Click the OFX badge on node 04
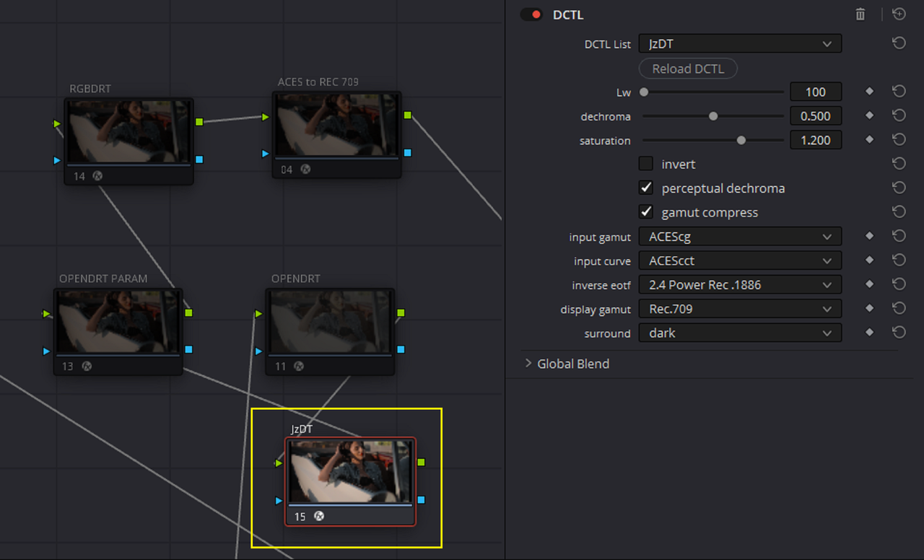This screenshot has width=924, height=560. pos(305,169)
